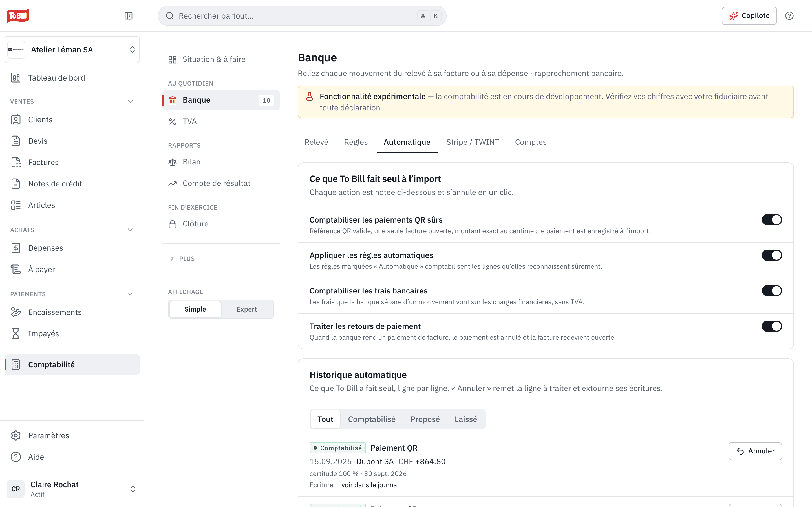
Task: Collapse the VENTES section
Action: tap(131, 101)
